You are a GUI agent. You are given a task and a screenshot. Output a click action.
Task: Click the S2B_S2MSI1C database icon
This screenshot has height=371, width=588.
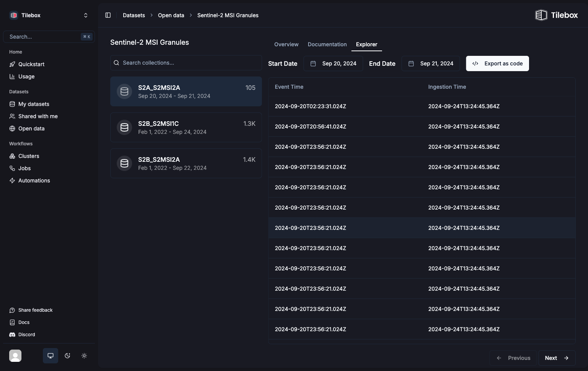click(124, 127)
